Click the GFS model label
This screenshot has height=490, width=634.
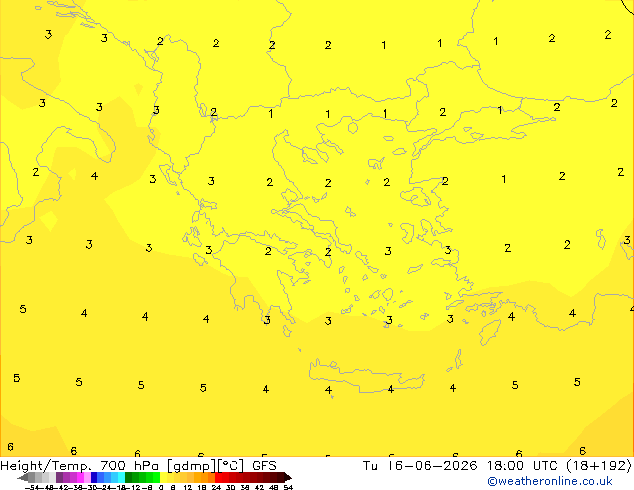tap(264, 466)
